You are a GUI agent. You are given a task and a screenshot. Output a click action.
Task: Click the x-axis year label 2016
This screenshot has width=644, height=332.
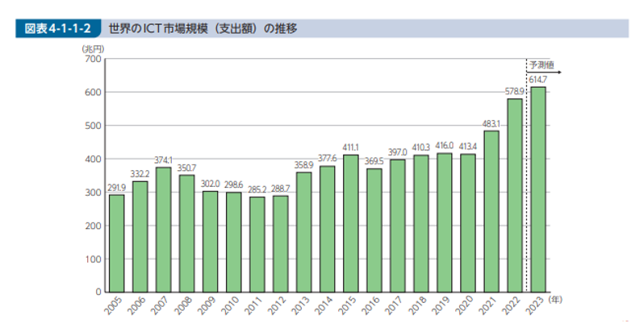coord(370,305)
